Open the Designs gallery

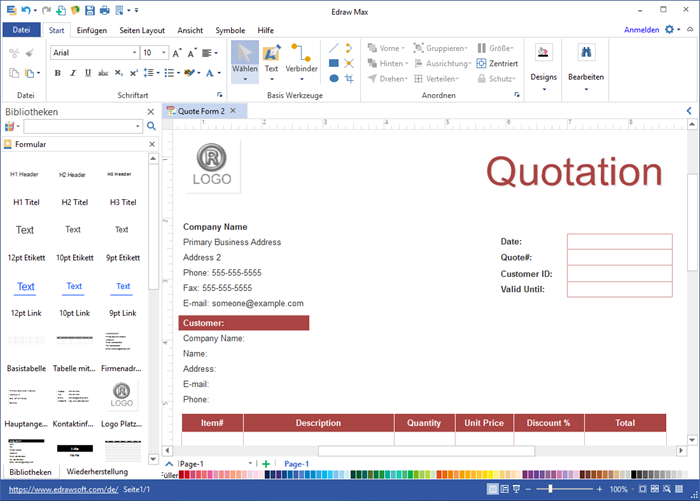coord(543,62)
